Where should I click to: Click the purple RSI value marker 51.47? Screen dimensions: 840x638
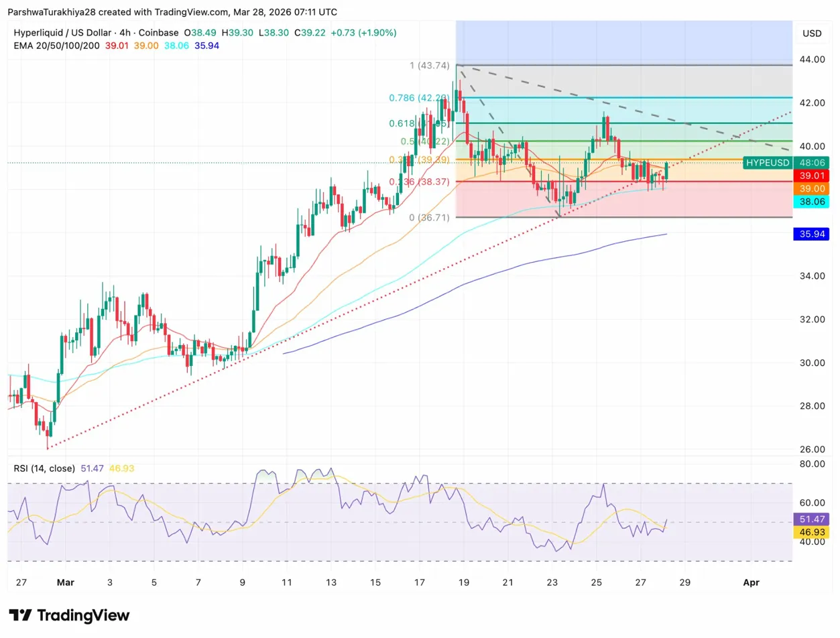[812, 519]
